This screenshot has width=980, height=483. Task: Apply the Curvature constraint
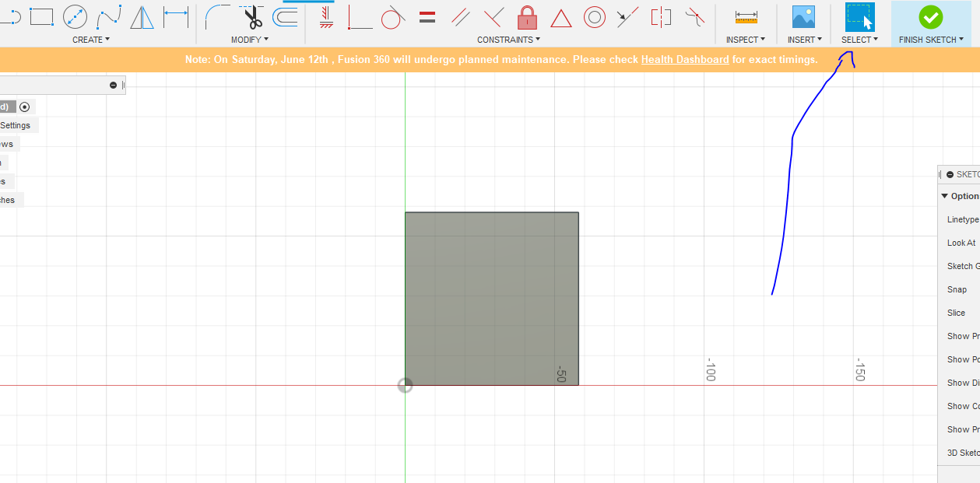tap(694, 16)
